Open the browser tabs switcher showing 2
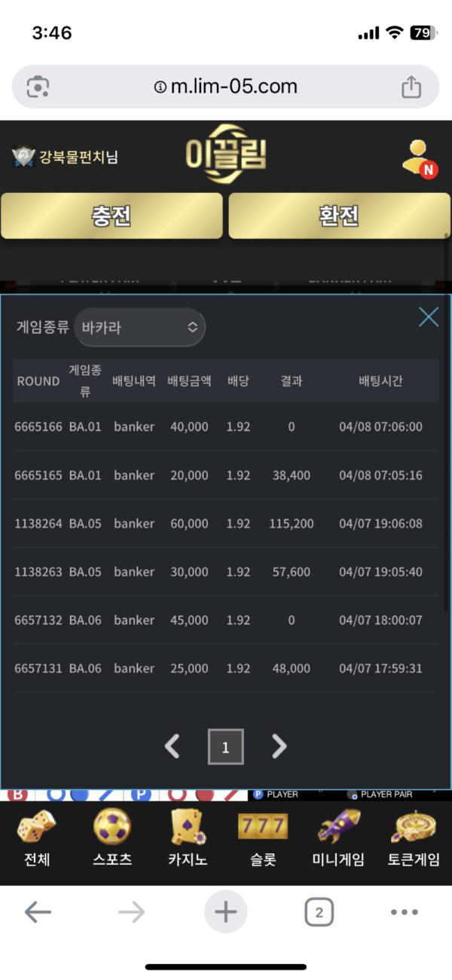Viewport: 452px width, 980px height. pos(319,913)
